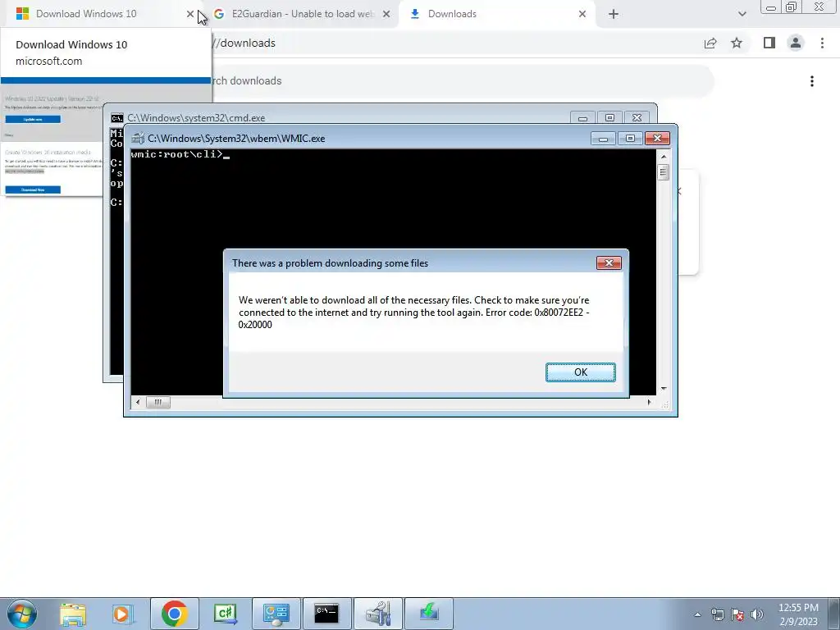Switch to the E2Guardian tab
840x630 pixels.
(303, 14)
